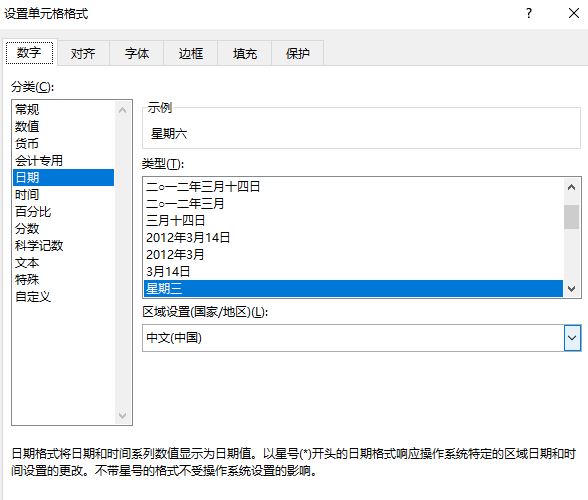Select the 星期三 date type
Viewport: 588px width, 500px height.
(353, 288)
